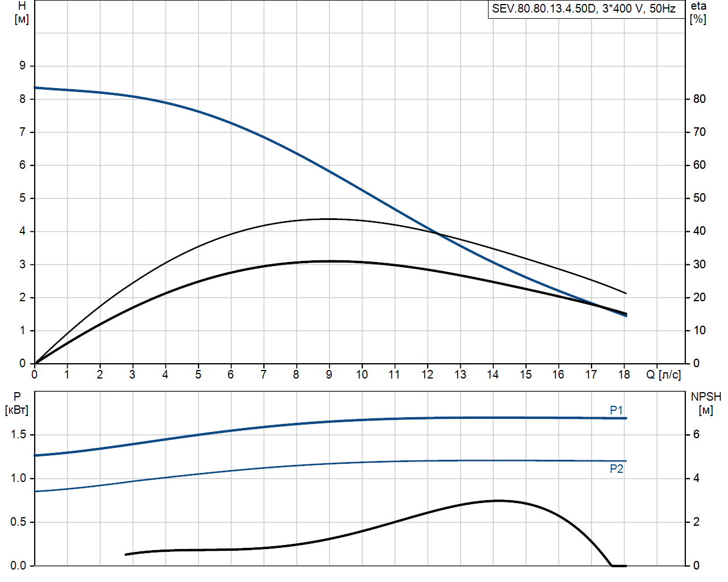Click the pump model title SEV.80.80.13.4.50D
The width and height of the screenshot is (728, 582).
tap(584, 9)
